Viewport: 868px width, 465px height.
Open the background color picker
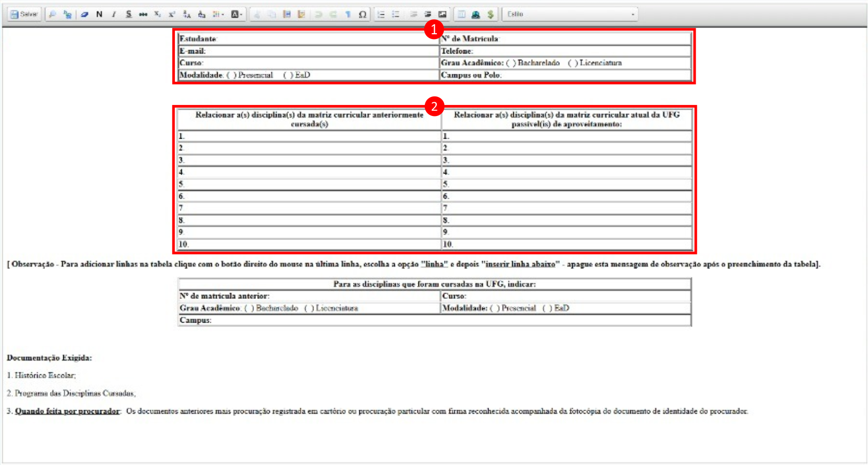(237, 14)
